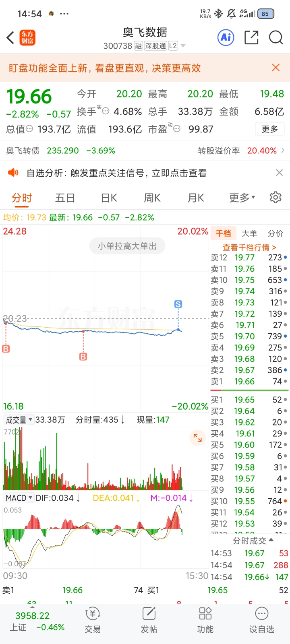Tap the share export icon
Screen dimensions: 290x644
tap(251, 37)
